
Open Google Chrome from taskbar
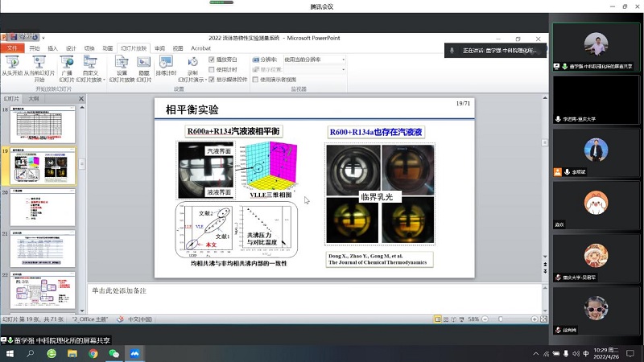(93, 353)
